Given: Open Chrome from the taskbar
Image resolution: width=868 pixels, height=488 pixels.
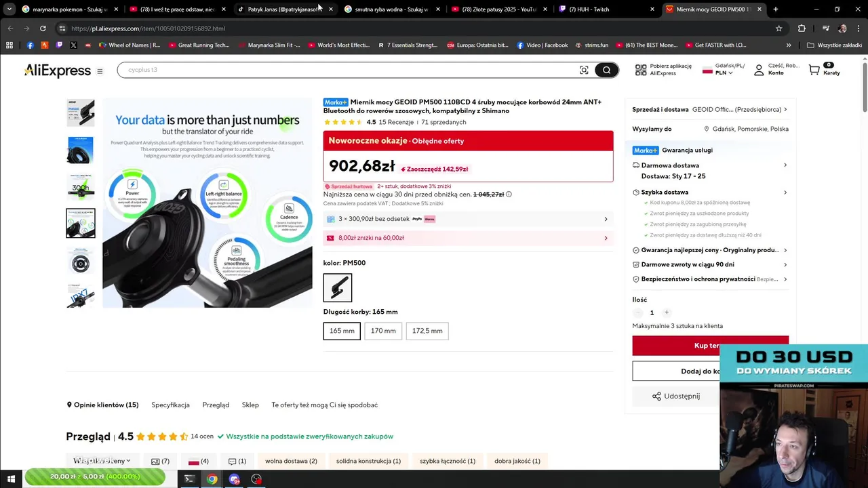Looking at the screenshot, I should (212, 479).
